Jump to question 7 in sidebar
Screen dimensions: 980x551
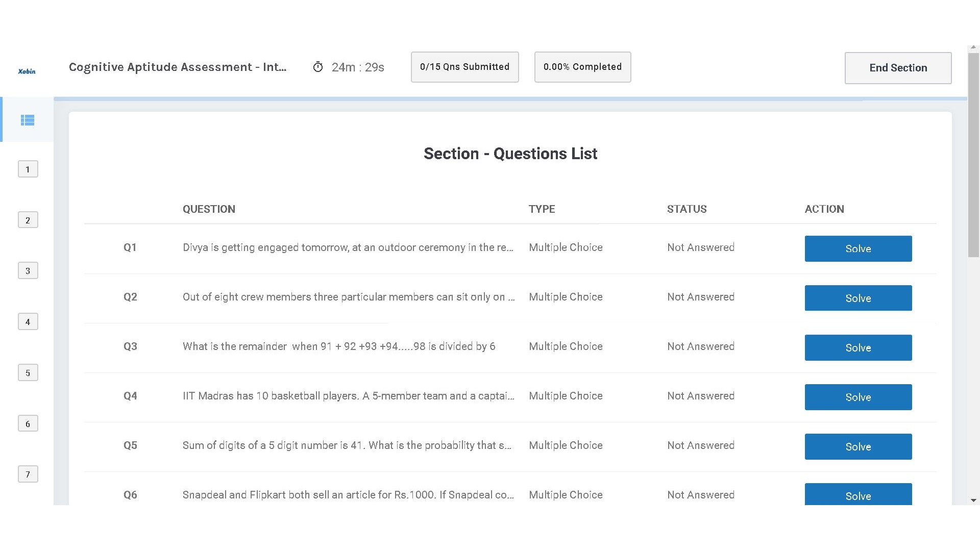click(x=28, y=474)
